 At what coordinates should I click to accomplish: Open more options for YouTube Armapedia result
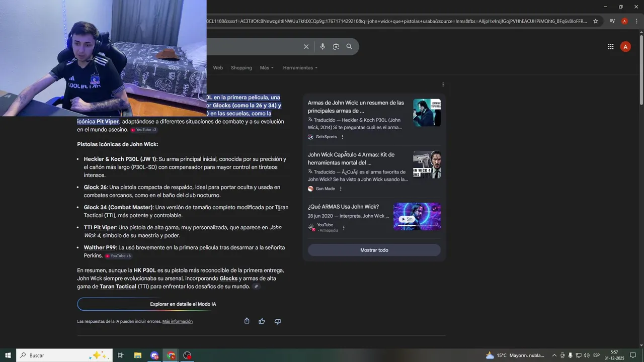[x=344, y=228]
